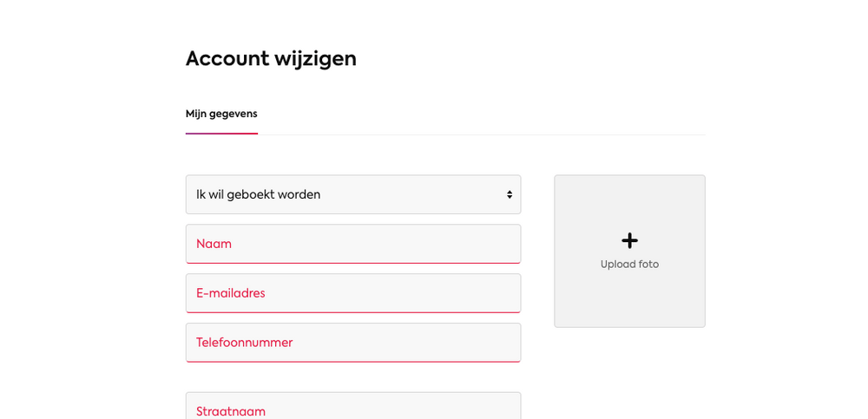Click the 'Upload foto' label text
The image size is (868, 419).
(629, 265)
